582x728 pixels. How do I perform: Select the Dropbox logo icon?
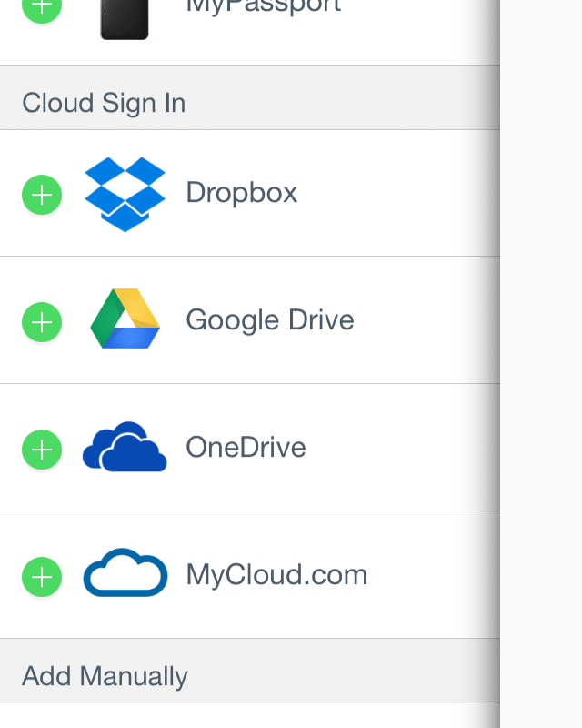(125, 194)
